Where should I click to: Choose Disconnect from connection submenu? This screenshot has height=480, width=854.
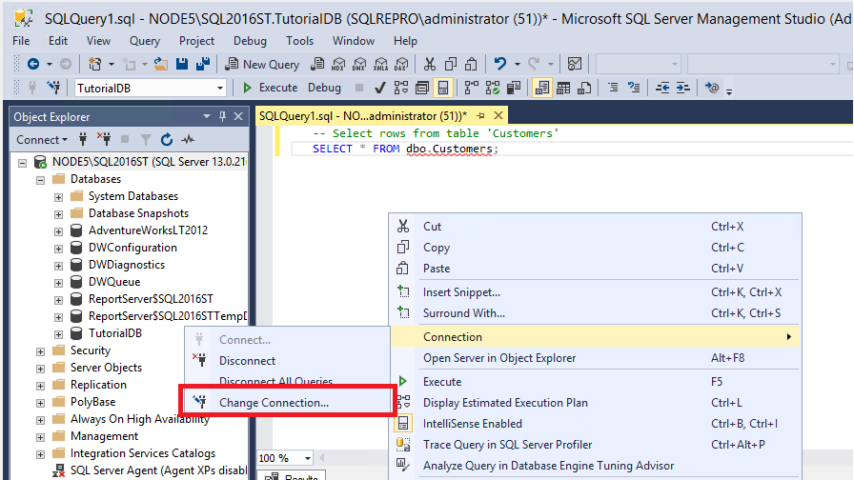point(288,361)
